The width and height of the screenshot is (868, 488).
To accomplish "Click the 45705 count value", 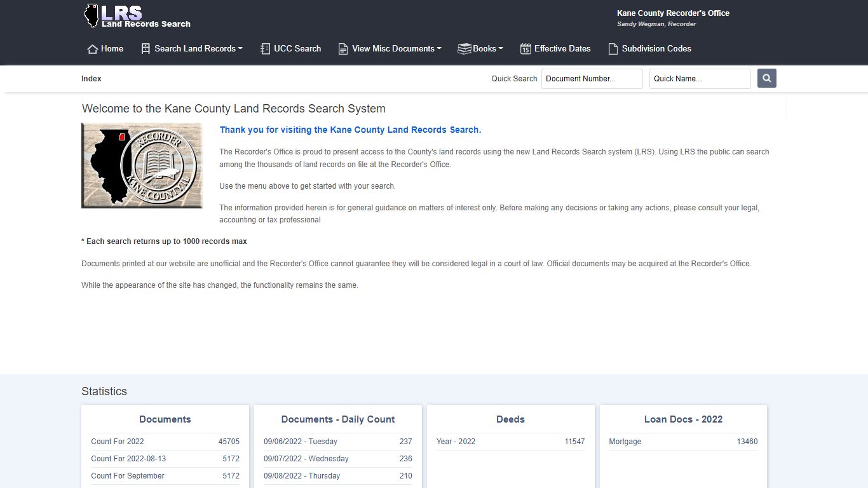I will (229, 442).
